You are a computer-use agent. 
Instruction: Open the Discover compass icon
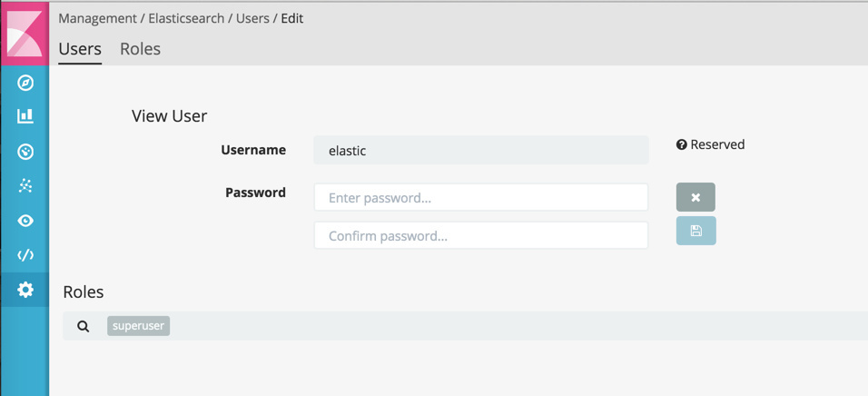coord(25,83)
